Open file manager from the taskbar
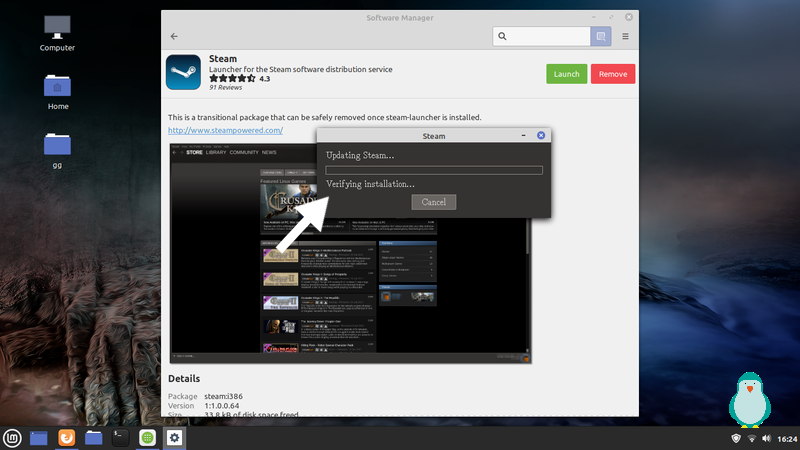This screenshot has width=800, height=450. [x=93, y=438]
